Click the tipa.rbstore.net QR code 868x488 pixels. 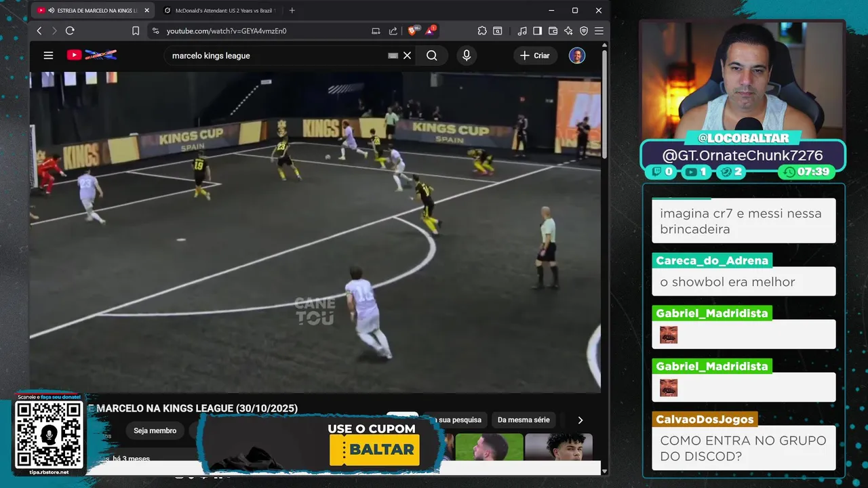pos(50,434)
